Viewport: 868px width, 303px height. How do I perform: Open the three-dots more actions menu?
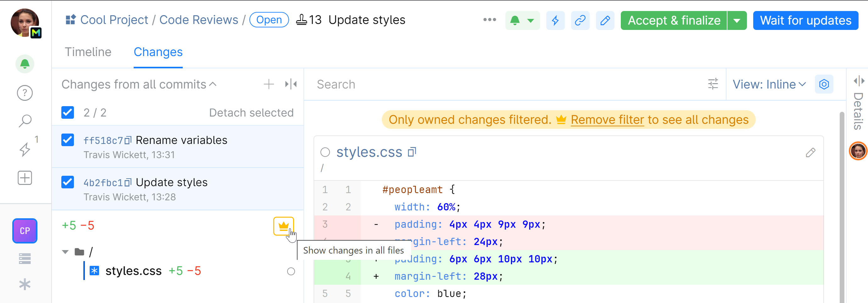[x=490, y=20]
